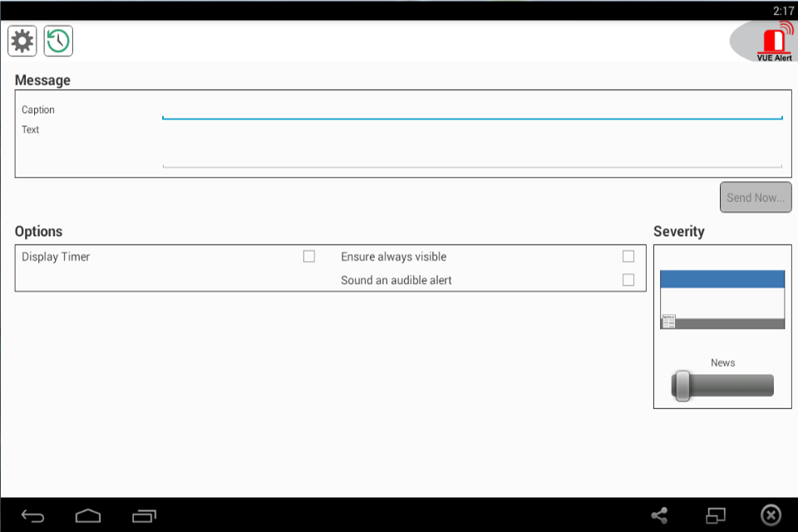Click the 2:17 clock in status bar
The image size is (798, 532).
click(x=783, y=11)
